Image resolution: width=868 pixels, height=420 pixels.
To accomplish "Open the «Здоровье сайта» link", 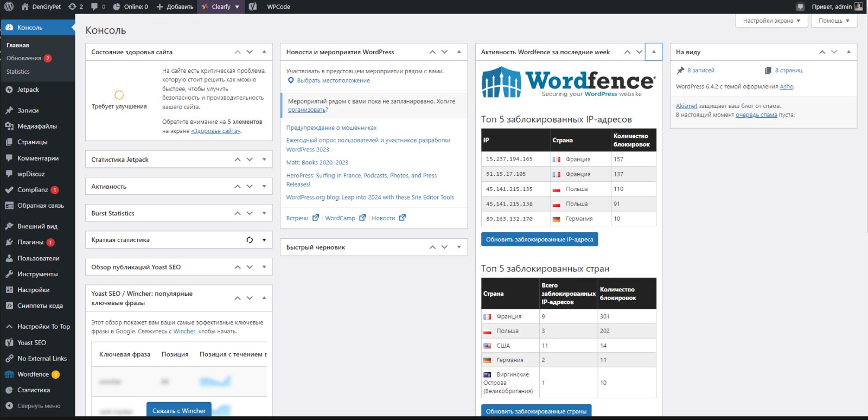I will pos(215,131).
